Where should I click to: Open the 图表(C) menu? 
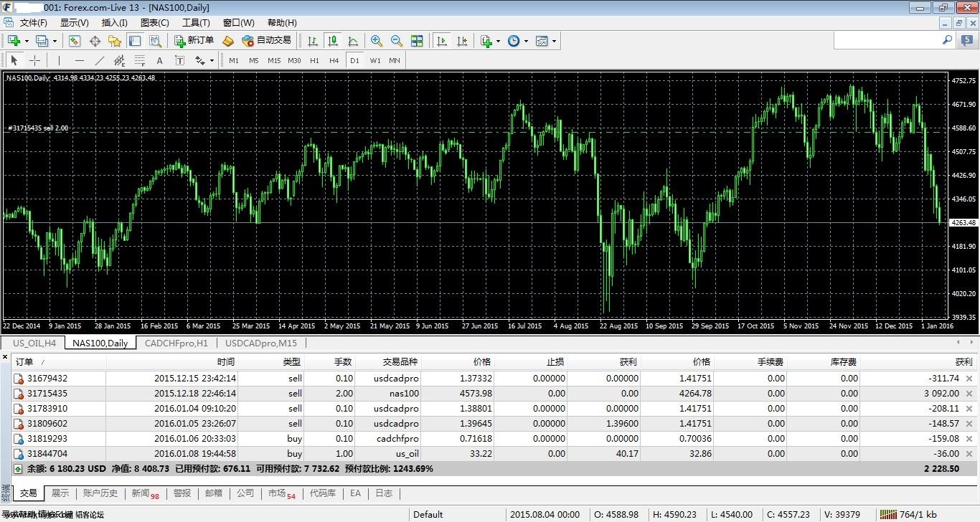154,23
